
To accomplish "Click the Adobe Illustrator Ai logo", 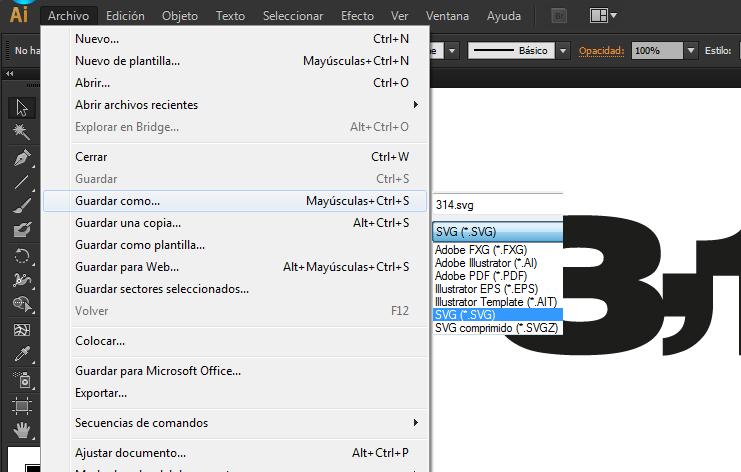I will tap(19, 14).
